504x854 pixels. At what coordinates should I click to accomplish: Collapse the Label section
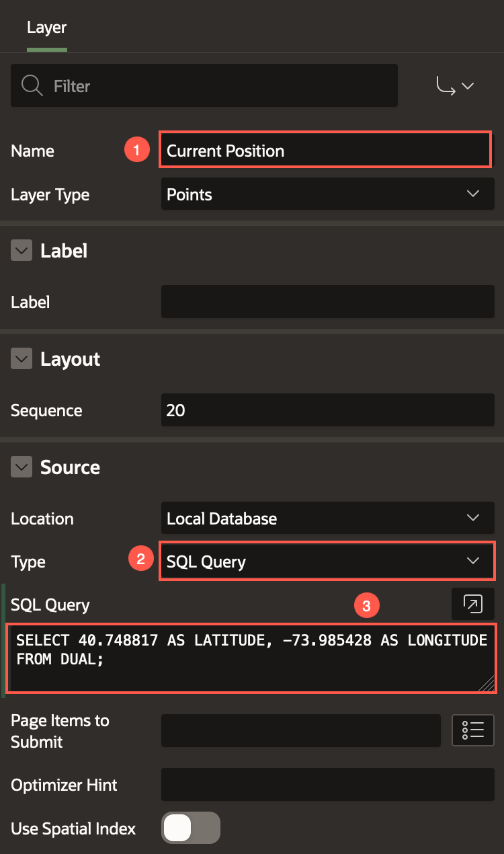(x=22, y=251)
